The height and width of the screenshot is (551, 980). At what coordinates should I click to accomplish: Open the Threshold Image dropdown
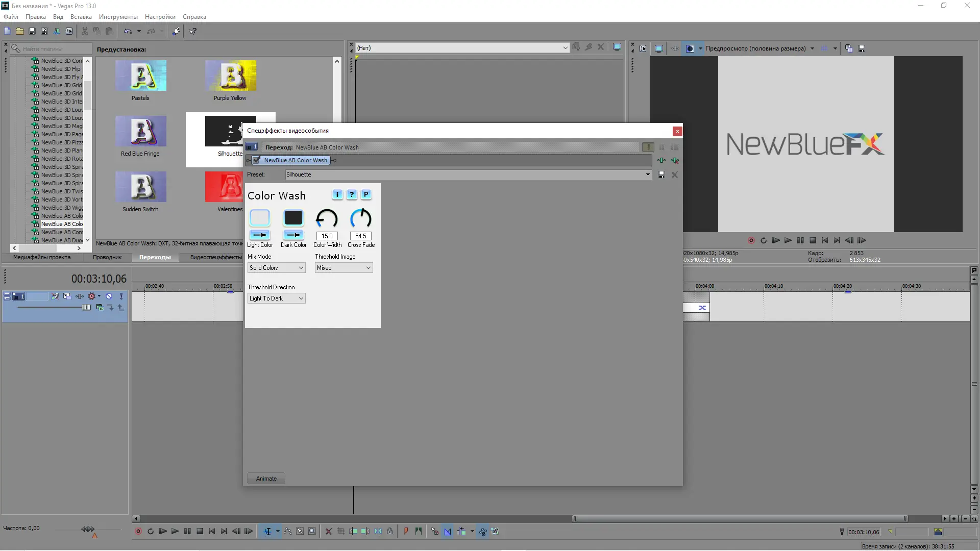tap(344, 268)
